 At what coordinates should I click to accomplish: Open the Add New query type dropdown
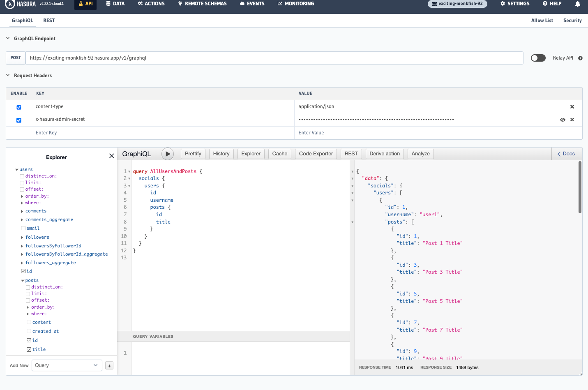tap(67, 365)
